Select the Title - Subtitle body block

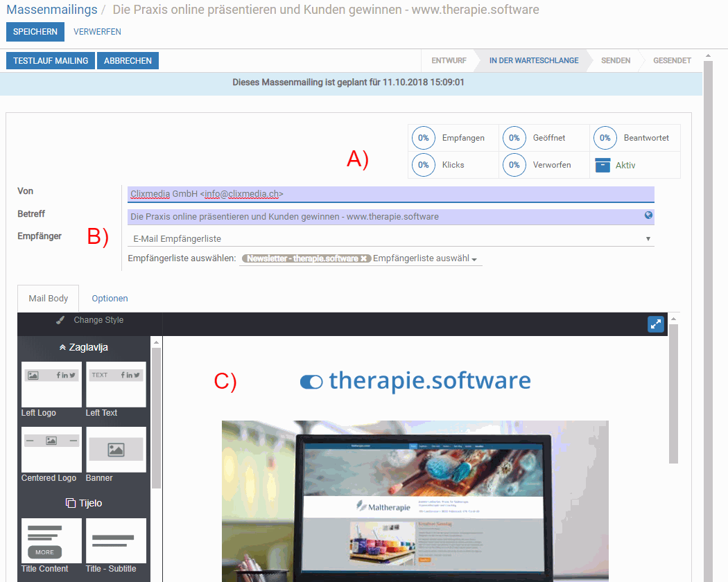pyautogui.click(x=116, y=540)
